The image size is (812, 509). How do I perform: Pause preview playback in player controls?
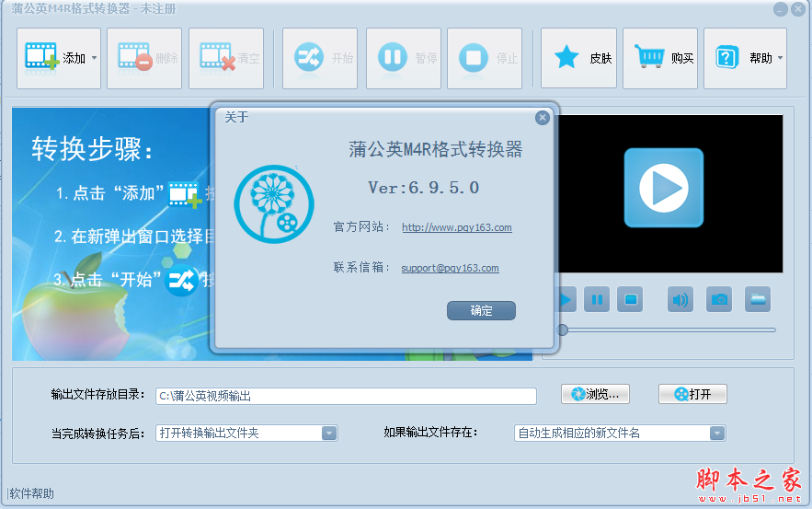(x=597, y=299)
